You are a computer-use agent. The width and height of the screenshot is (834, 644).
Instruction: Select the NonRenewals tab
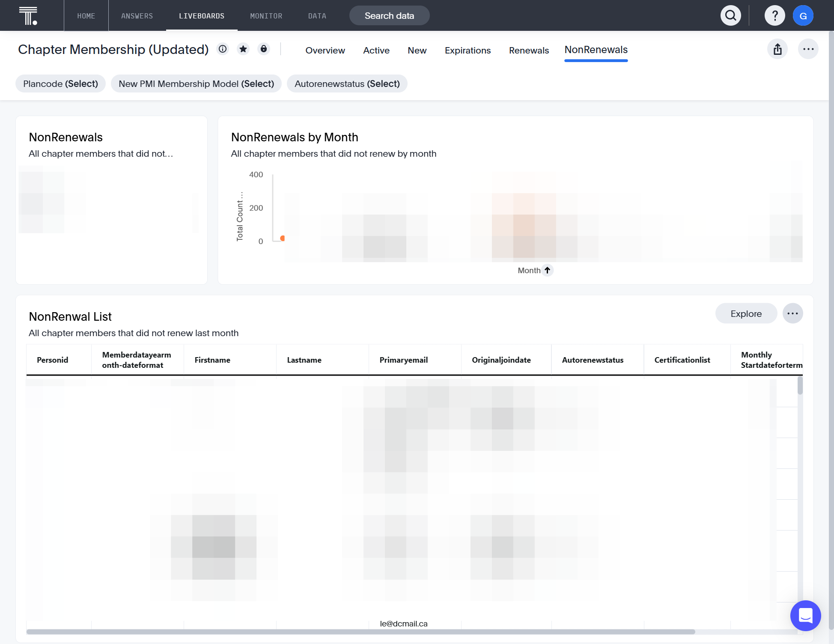[x=596, y=50]
